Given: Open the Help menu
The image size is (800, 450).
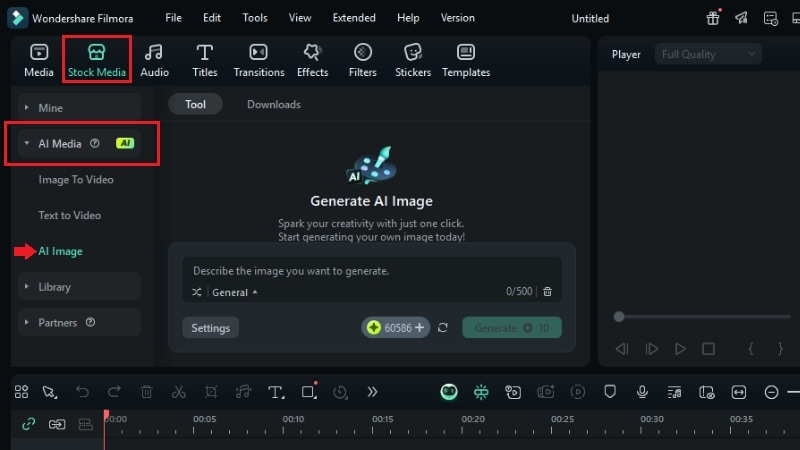Looking at the screenshot, I should coord(408,18).
